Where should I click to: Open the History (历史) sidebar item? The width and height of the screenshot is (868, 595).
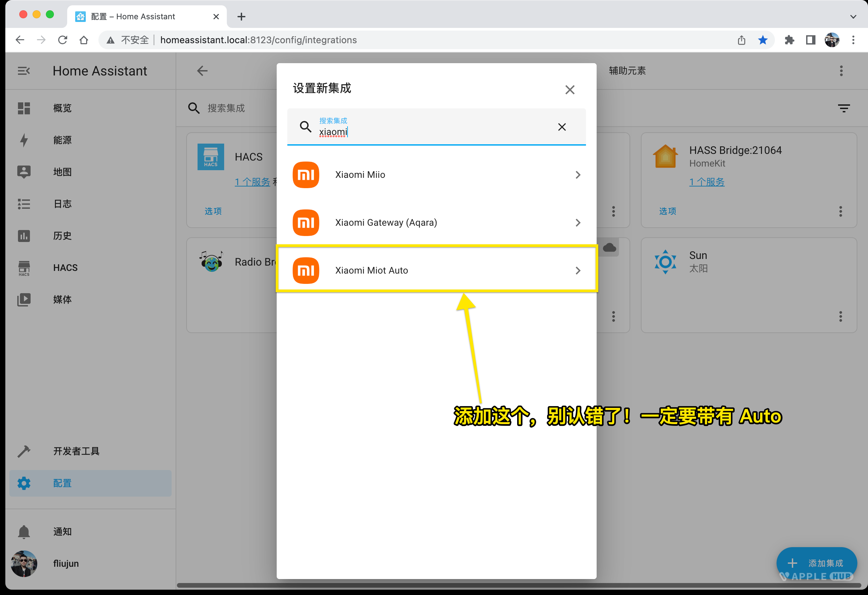point(62,236)
